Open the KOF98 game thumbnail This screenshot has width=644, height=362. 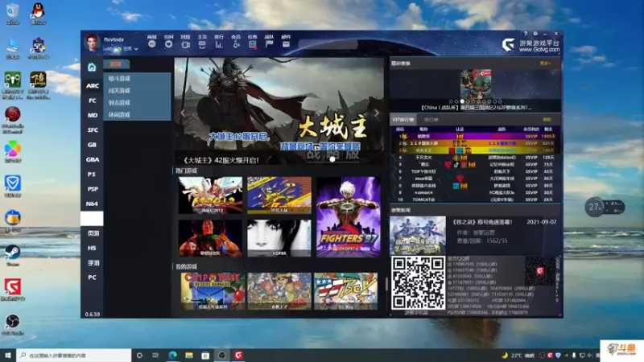coord(279,238)
